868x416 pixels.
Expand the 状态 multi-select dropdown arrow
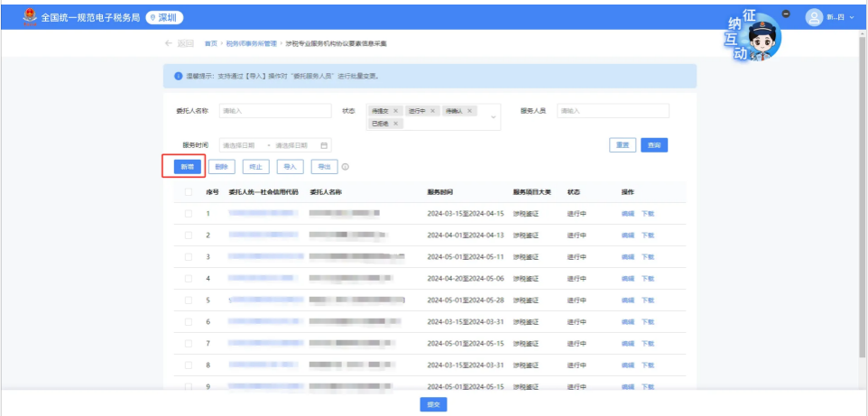[493, 117]
